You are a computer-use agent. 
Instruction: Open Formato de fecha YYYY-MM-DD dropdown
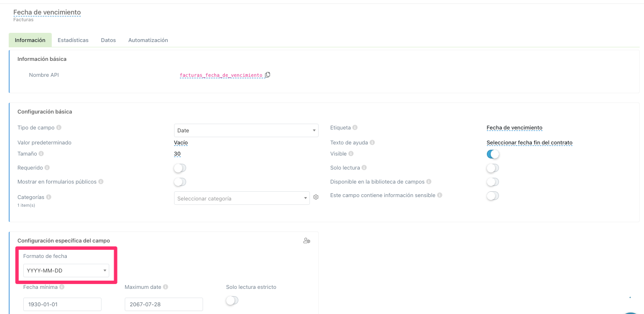[x=66, y=271]
